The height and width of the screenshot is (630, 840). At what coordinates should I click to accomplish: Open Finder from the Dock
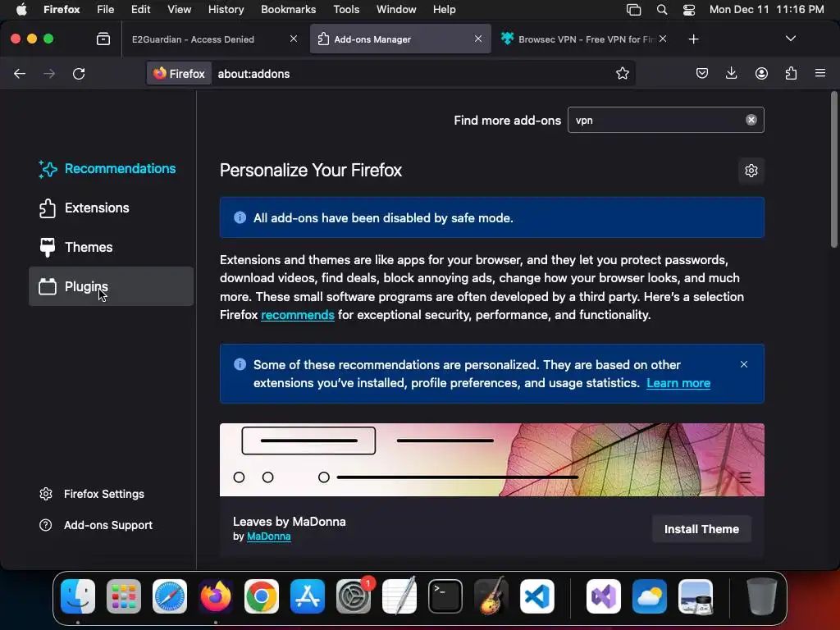(78, 596)
